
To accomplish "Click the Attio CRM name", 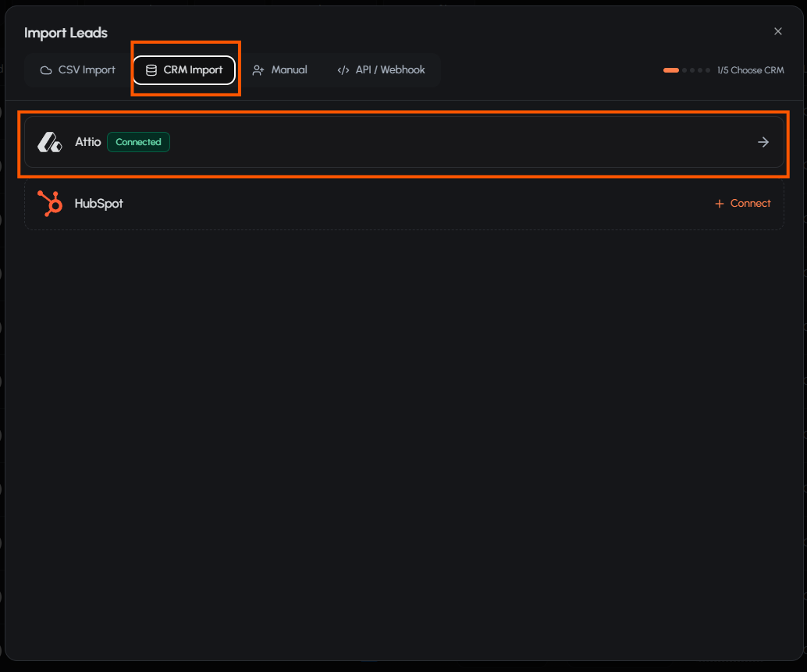I will [88, 142].
